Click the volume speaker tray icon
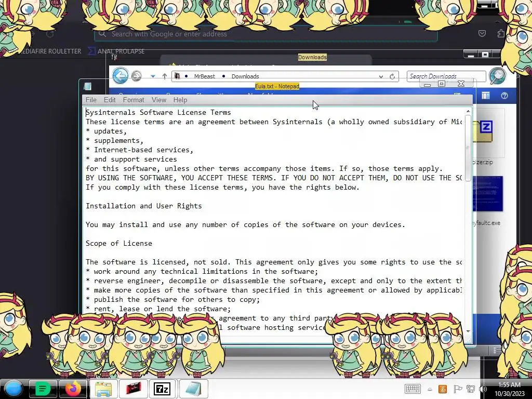Screen dimensions: 532x399 pyautogui.click(x=483, y=389)
